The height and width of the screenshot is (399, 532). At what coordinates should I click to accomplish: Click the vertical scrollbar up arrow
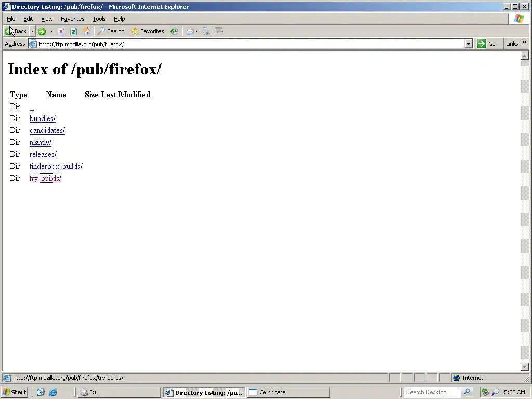click(x=525, y=55)
